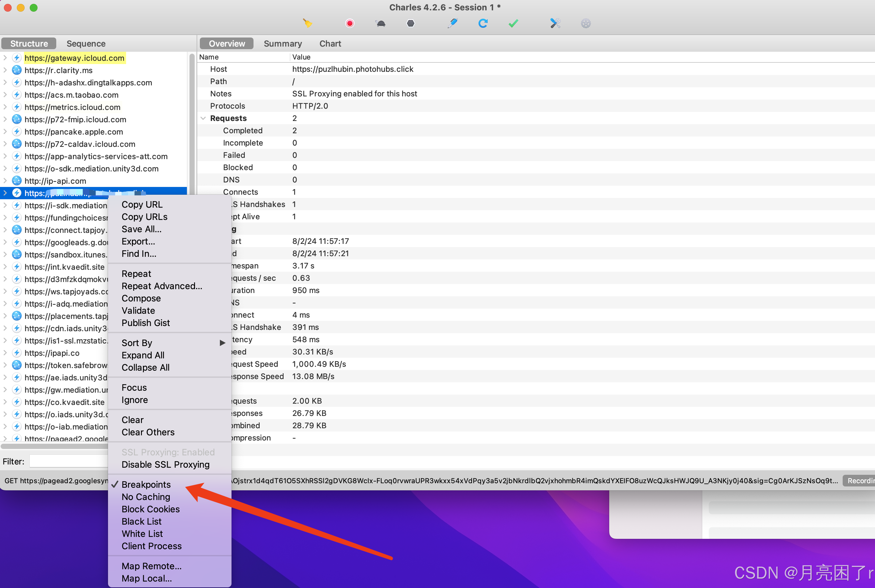Click the Recording status button
The height and width of the screenshot is (588, 875).
(859, 480)
